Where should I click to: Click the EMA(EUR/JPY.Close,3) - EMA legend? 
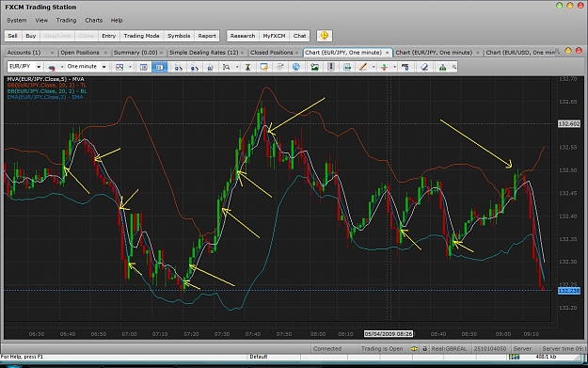point(45,97)
